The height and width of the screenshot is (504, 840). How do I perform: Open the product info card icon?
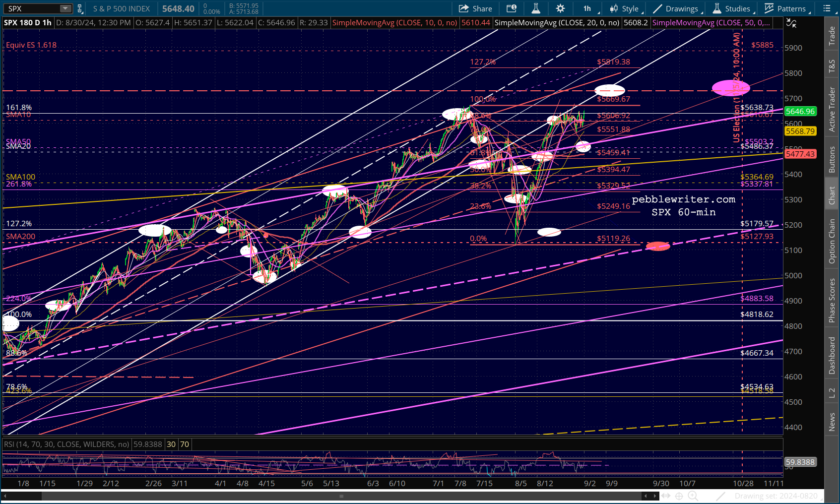pyautogui.click(x=512, y=8)
